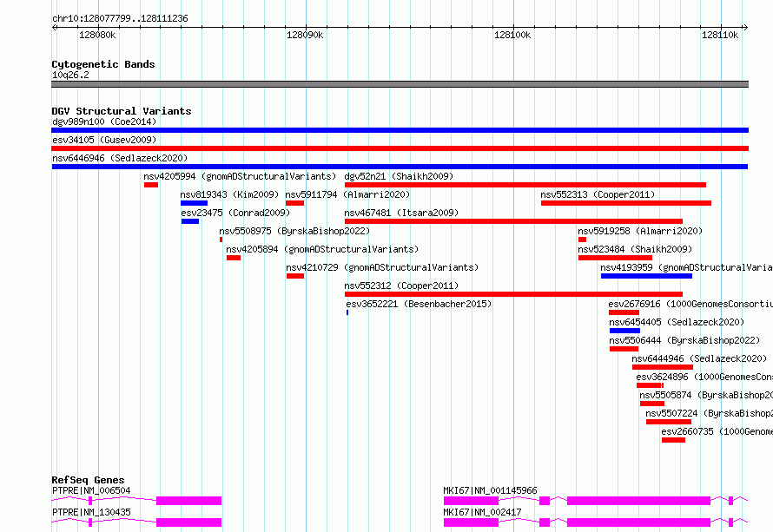Open nsv6444946 (Sedlazeck2020) label
Image resolution: width=773 pixels, height=532 pixels.
(x=699, y=358)
